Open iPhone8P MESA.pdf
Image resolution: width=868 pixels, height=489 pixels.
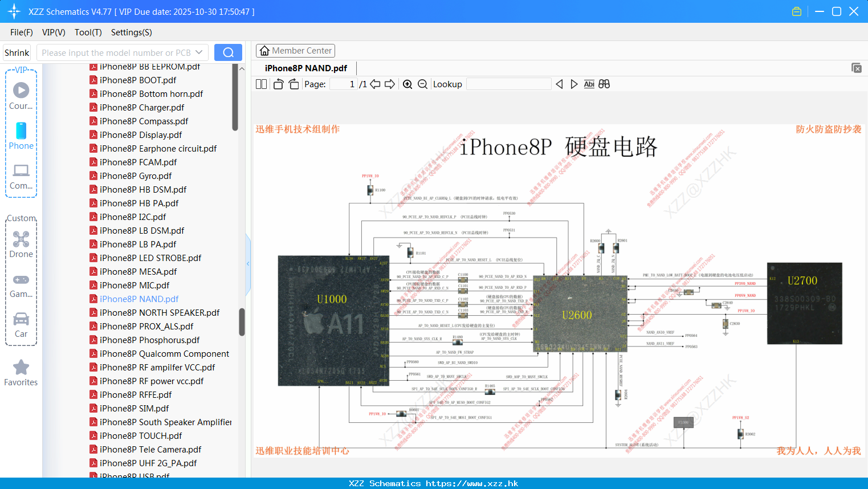pos(138,272)
